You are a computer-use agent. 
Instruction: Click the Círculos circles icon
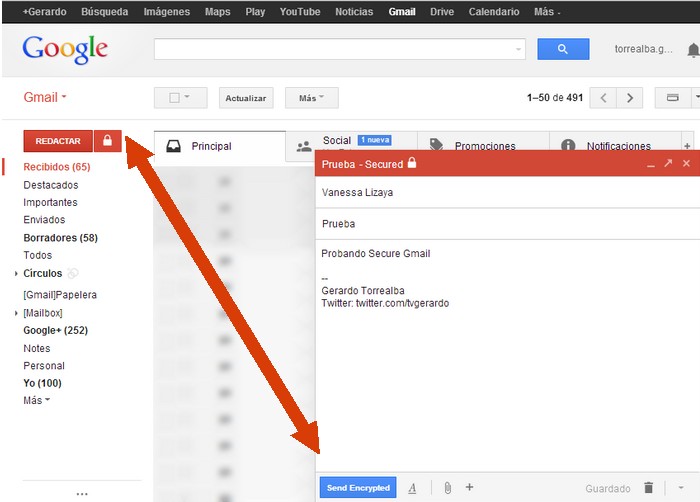[x=73, y=273]
